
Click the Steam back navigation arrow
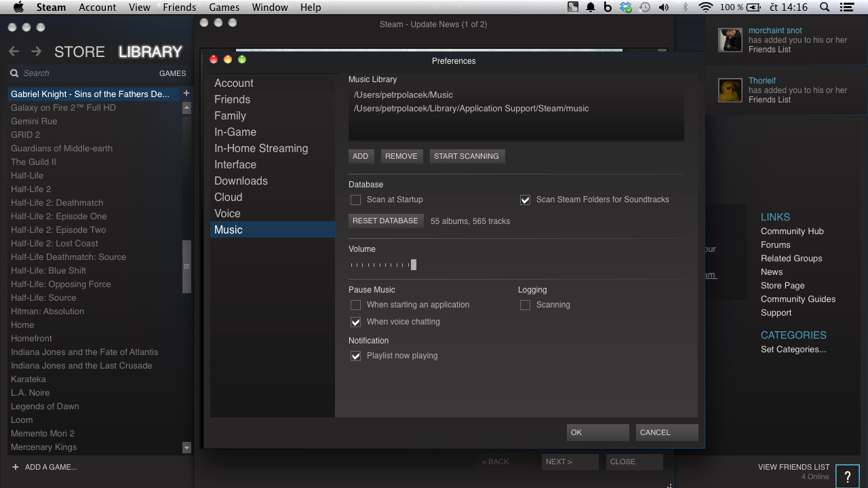coord(14,52)
